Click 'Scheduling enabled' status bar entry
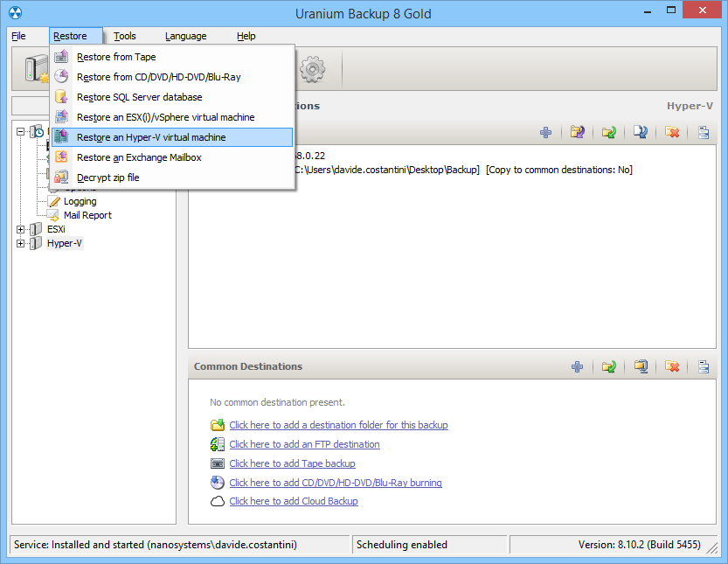The height and width of the screenshot is (564, 728). 402,544
